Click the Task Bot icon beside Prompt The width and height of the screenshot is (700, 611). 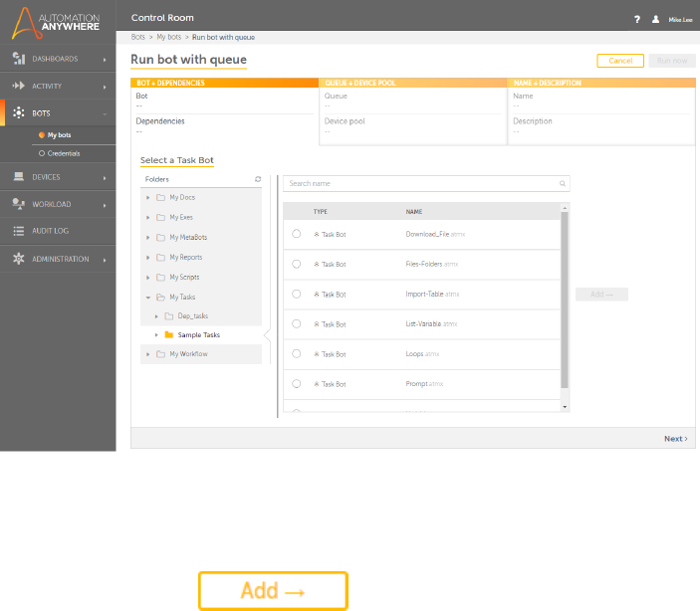pyautogui.click(x=317, y=384)
